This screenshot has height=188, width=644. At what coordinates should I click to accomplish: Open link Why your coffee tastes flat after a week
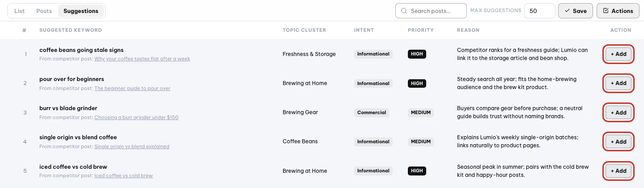coord(142,59)
